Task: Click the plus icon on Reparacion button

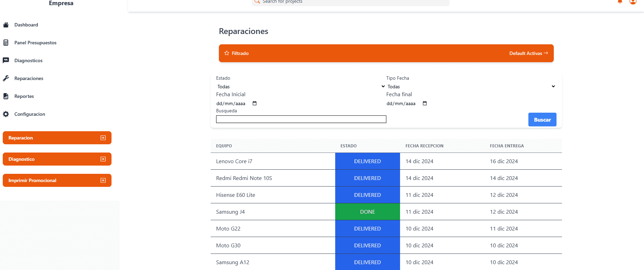Action: pyautogui.click(x=103, y=138)
